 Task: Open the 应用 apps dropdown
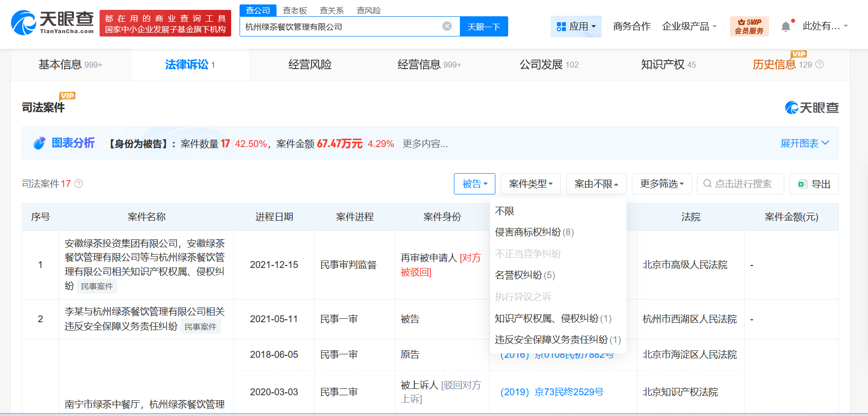576,27
